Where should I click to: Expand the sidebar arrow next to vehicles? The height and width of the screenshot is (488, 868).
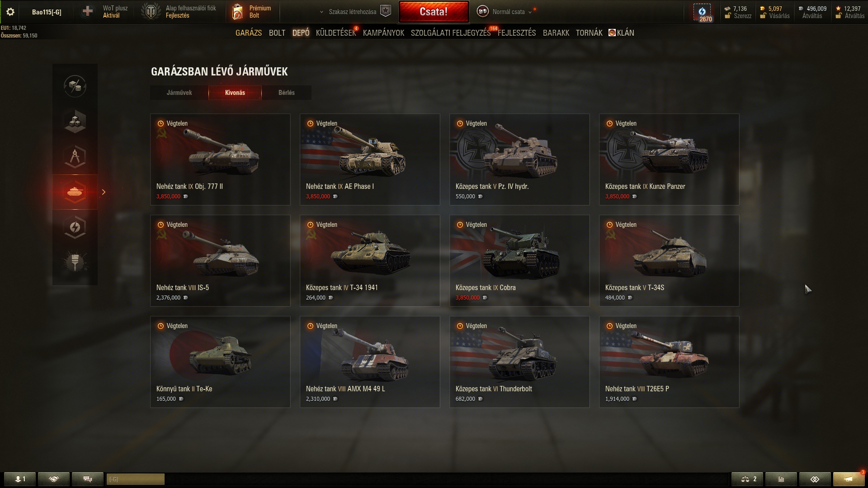point(104,192)
